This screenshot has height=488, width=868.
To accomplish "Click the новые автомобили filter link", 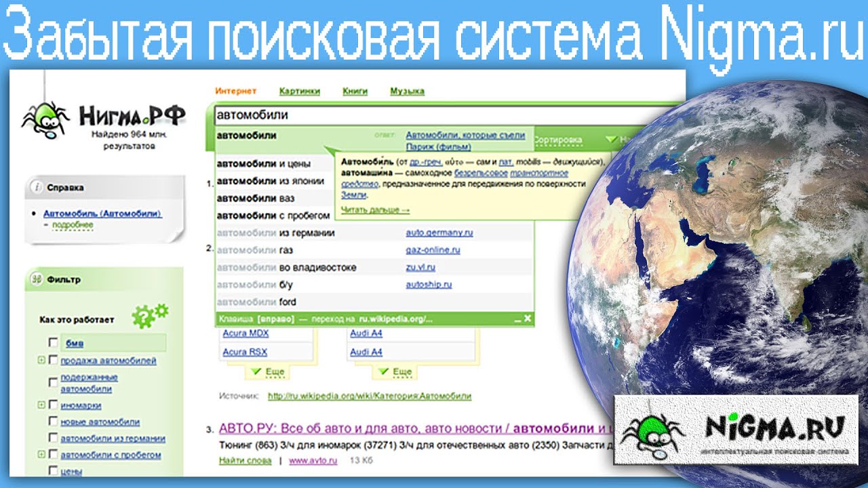I will click(100, 422).
